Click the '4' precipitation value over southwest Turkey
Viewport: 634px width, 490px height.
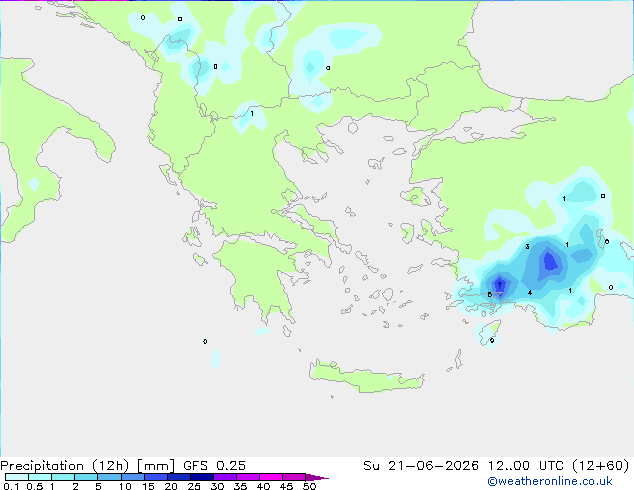point(530,293)
